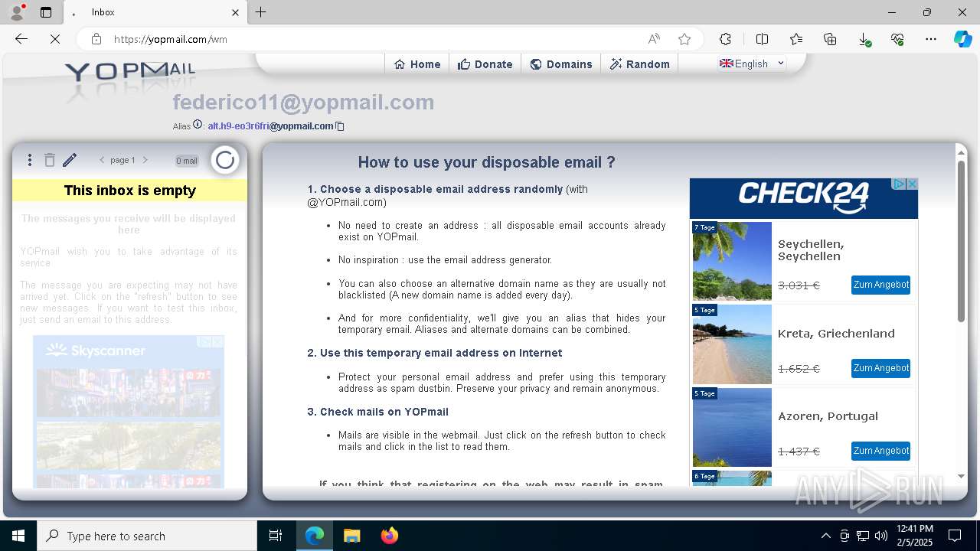
Task: Open the Donate menu item
Action: click(x=485, y=64)
